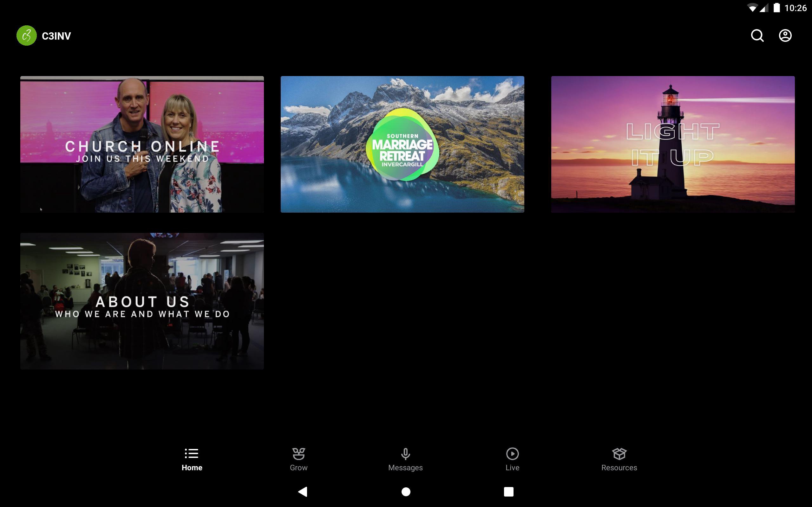Tap the Messages microphone icon

tap(405, 453)
